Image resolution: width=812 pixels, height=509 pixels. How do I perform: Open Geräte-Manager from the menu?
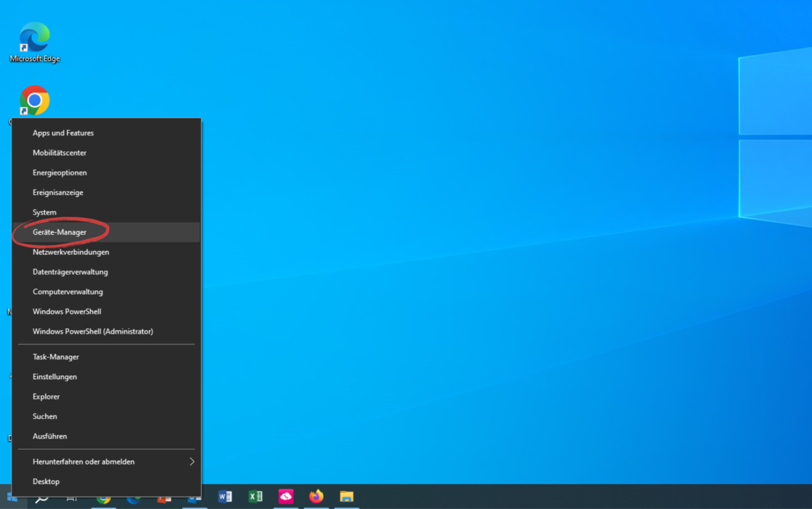click(60, 232)
